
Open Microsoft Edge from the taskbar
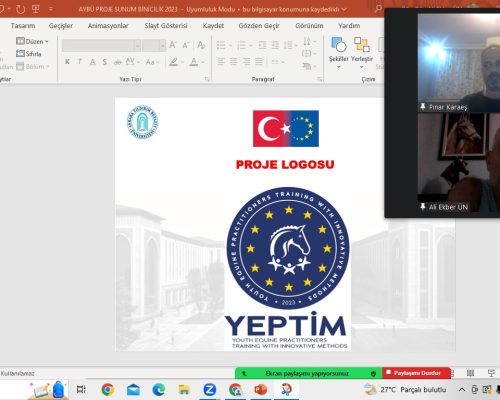pyautogui.click(x=159, y=389)
